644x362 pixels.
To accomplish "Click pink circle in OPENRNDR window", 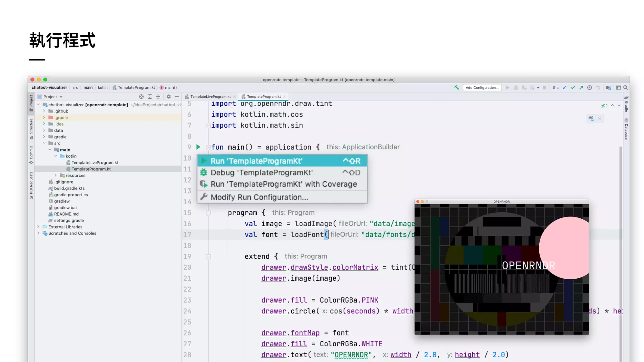I will click(x=564, y=248).
